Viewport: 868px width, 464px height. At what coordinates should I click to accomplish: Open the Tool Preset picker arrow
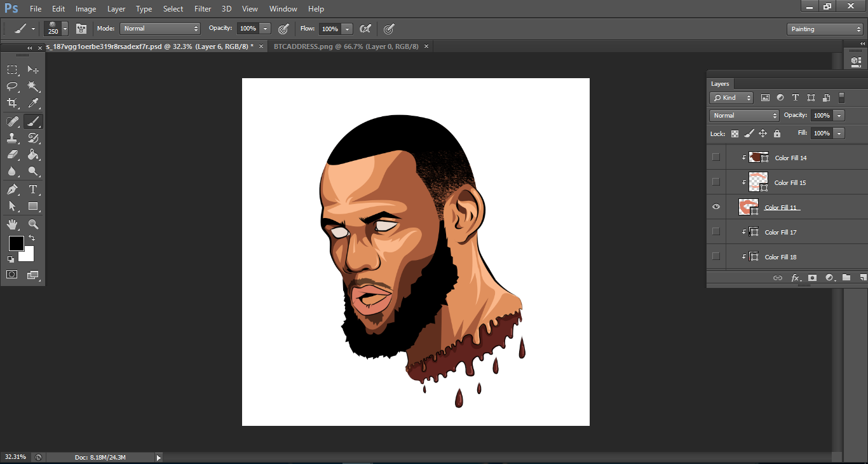[33, 29]
